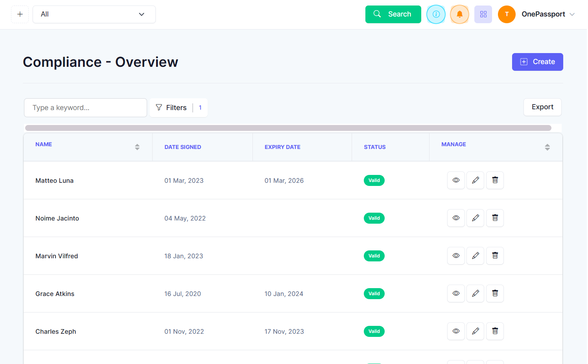Click the Valid badge in Noime Jacinto's row
The height and width of the screenshot is (364, 588).
coord(374,218)
